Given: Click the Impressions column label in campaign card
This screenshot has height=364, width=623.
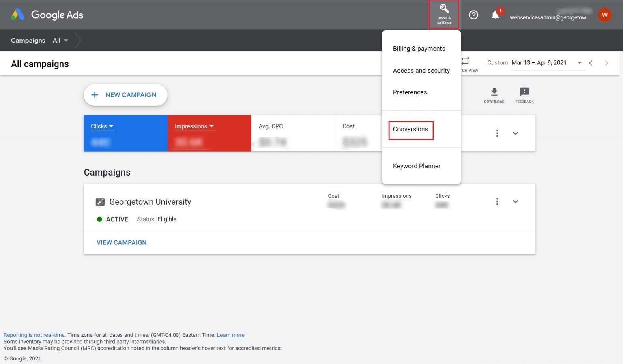Looking at the screenshot, I should (396, 196).
